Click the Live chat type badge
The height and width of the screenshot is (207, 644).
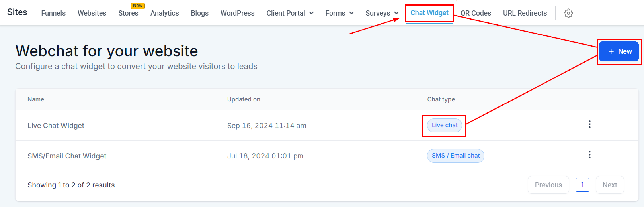click(x=445, y=125)
